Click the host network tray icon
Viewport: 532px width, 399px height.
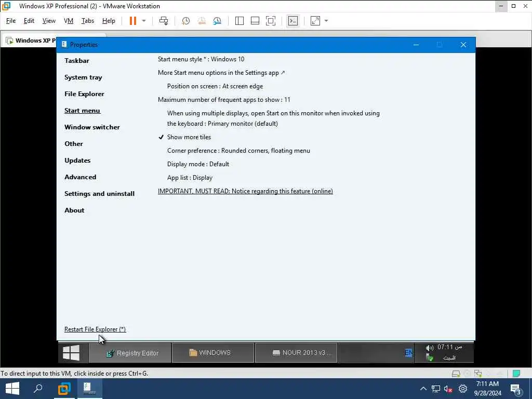click(x=436, y=389)
